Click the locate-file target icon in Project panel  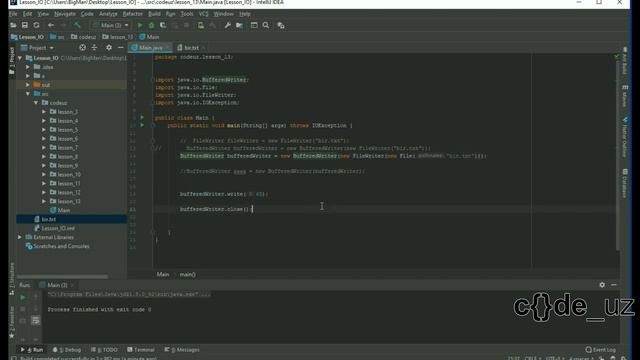(x=82, y=48)
